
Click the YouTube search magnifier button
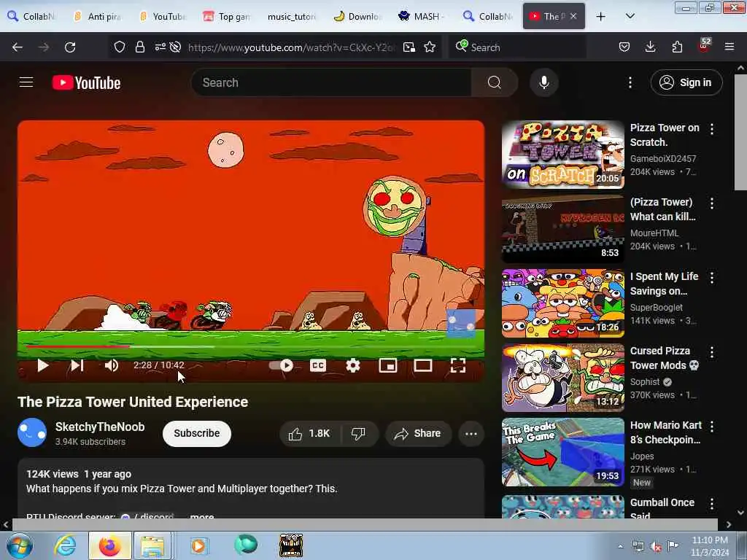tap(495, 82)
